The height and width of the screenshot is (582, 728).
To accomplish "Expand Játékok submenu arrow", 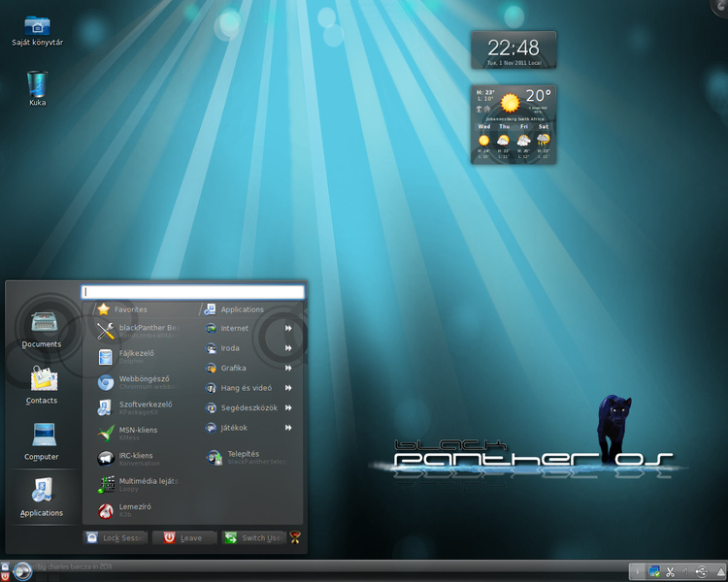I will (x=288, y=428).
